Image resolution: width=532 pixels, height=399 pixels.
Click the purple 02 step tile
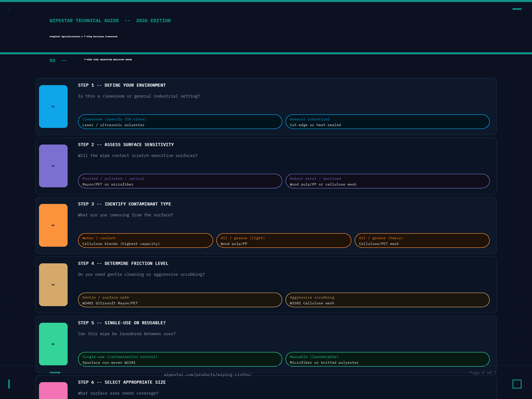(x=53, y=166)
